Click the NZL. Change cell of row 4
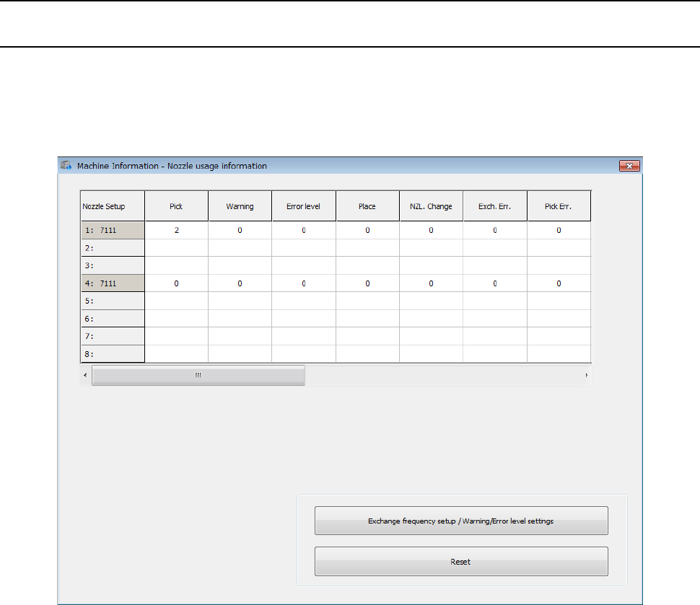 tap(432, 283)
